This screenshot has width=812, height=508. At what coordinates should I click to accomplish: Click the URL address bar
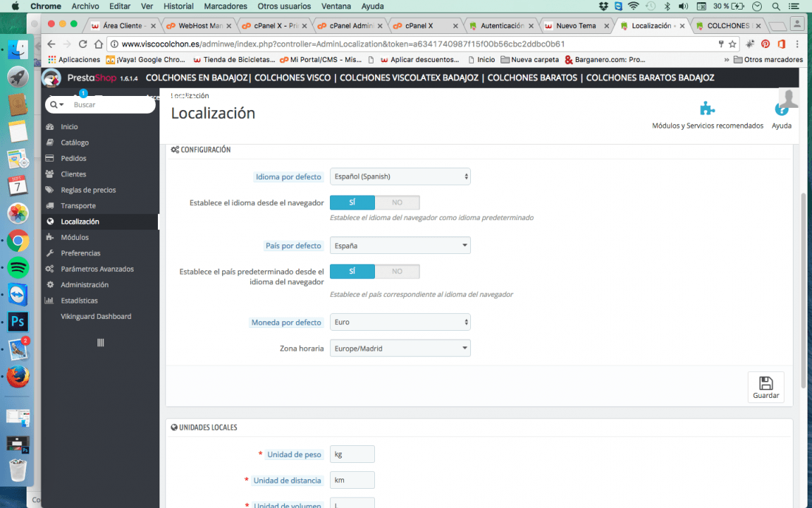[414, 44]
